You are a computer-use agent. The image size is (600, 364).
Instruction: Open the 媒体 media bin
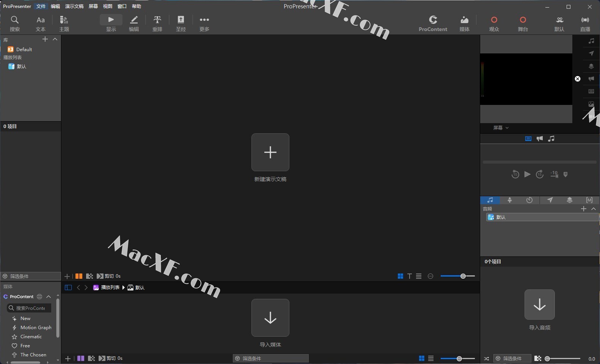click(465, 23)
